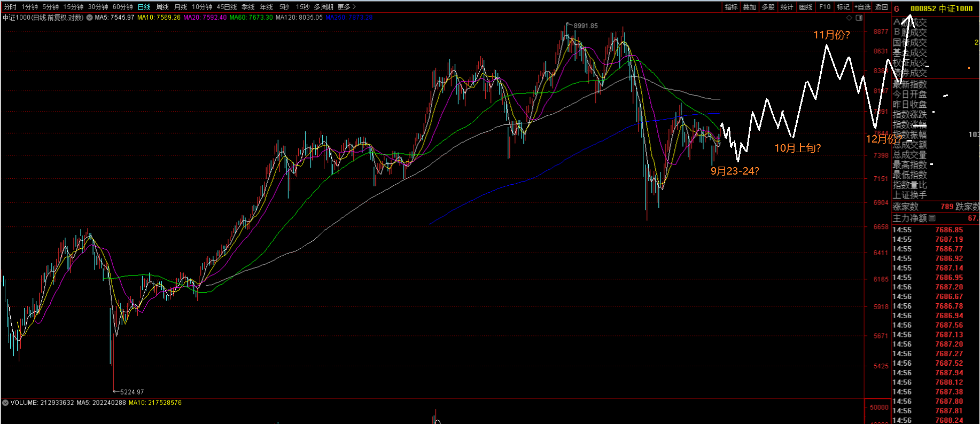Add to watchlist with +自选
The height and width of the screenshot is (425, 980).
862,7
